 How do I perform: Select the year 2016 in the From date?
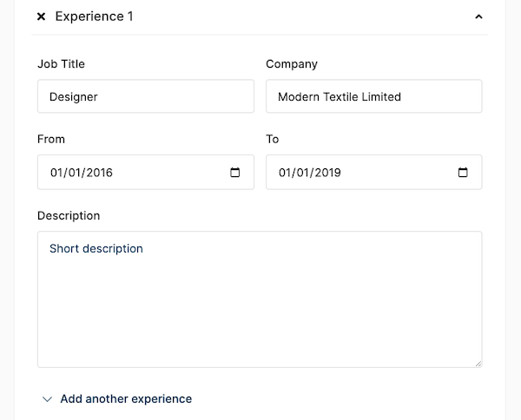coord(99,172)
